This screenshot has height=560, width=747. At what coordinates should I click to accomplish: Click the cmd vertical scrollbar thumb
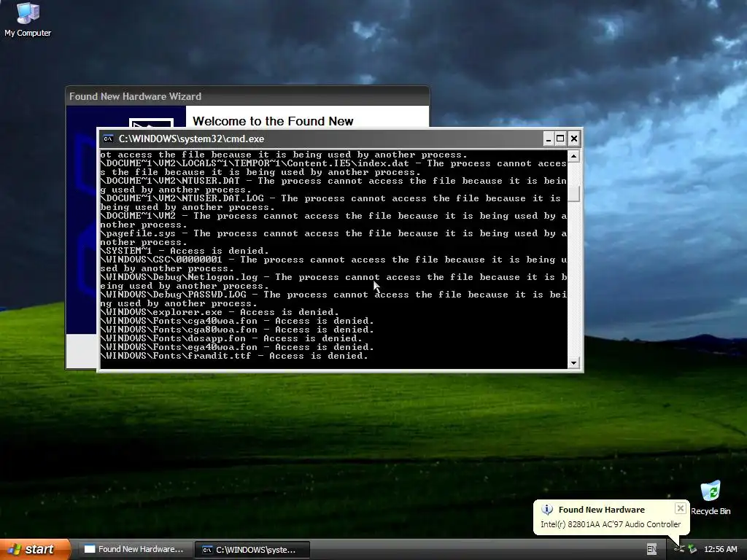[x=573, y=193]
